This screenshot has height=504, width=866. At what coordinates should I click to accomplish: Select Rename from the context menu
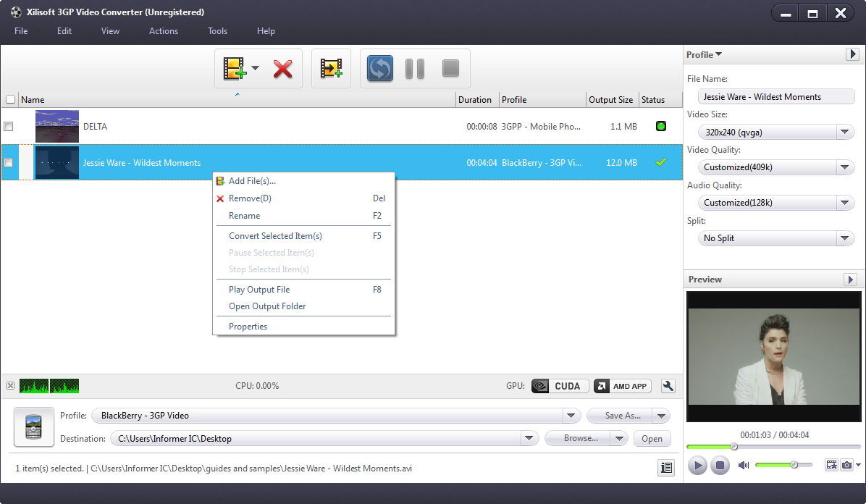click(x=244, y=216)
